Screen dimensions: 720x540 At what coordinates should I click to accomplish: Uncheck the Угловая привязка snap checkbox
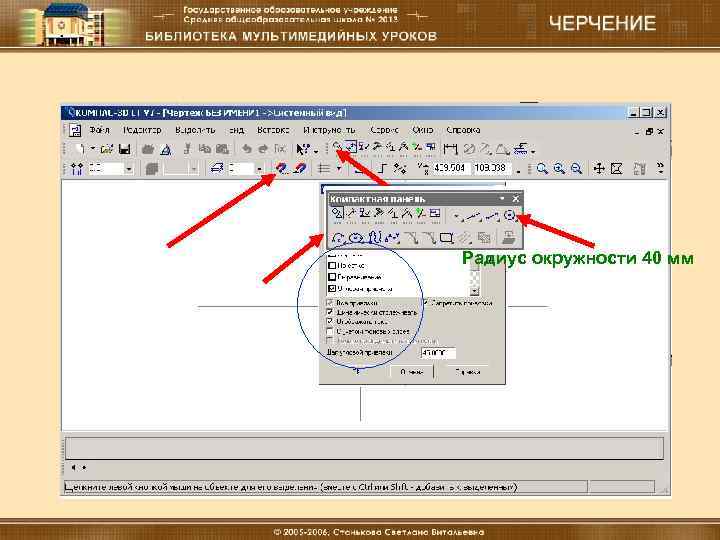tap(332, 289)
